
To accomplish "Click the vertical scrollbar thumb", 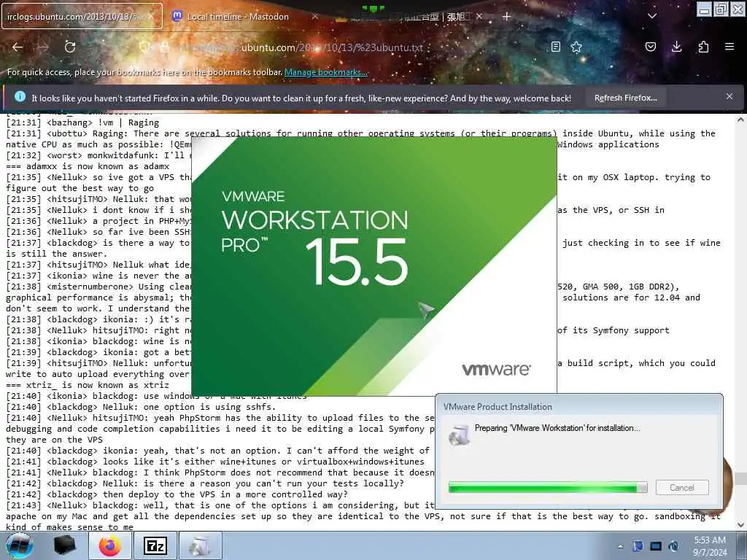I will coord(740,478).
